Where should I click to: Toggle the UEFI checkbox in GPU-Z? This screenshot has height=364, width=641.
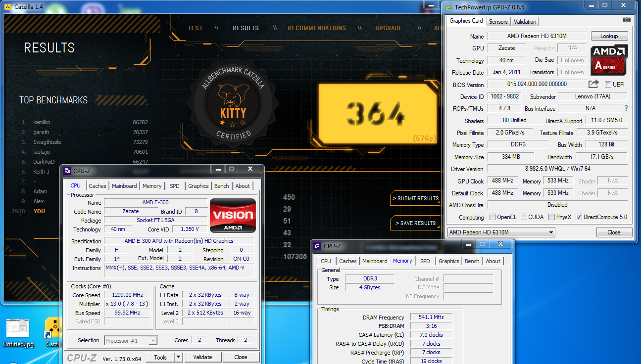[x=608, y=85]
